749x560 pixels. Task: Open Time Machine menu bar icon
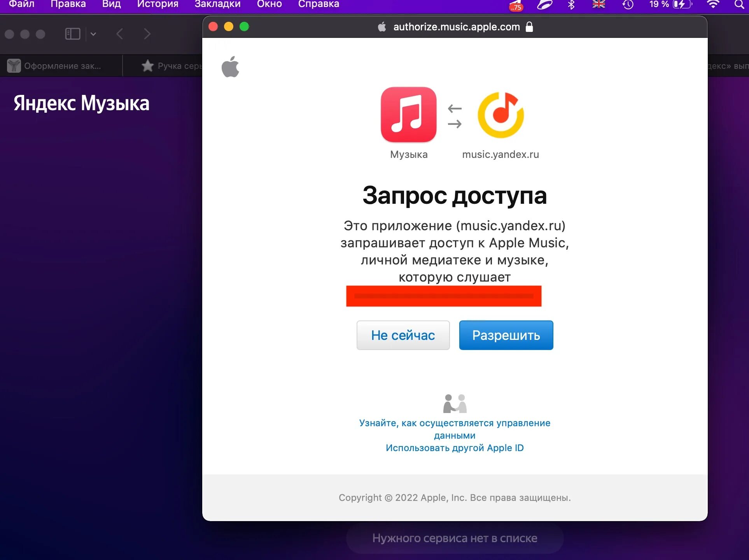[628, 5]
